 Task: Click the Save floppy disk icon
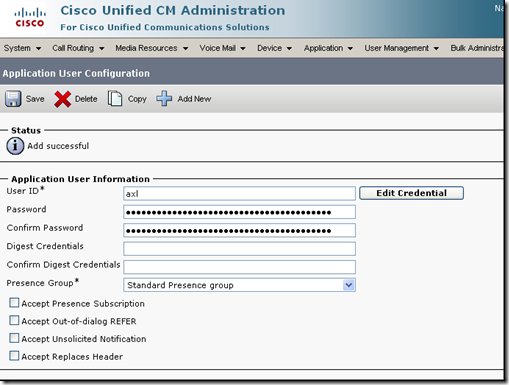tap(13, 99)
